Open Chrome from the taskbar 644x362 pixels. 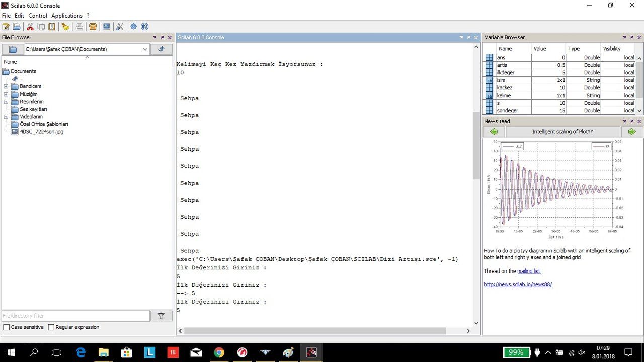tap(219, 352)
